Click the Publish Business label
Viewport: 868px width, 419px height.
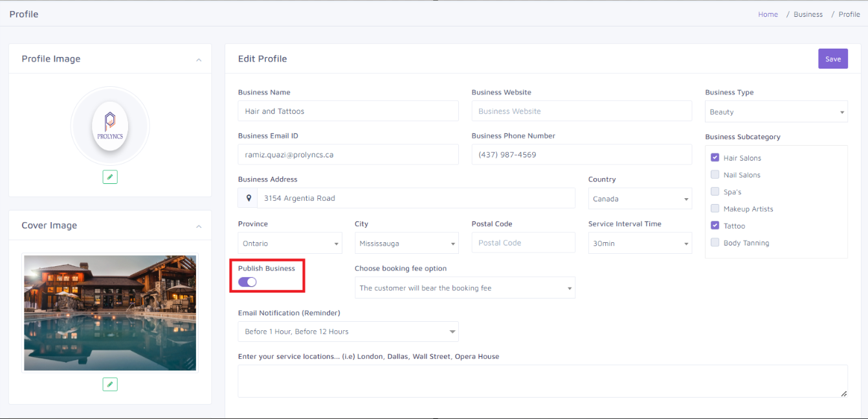click(266, 268)
